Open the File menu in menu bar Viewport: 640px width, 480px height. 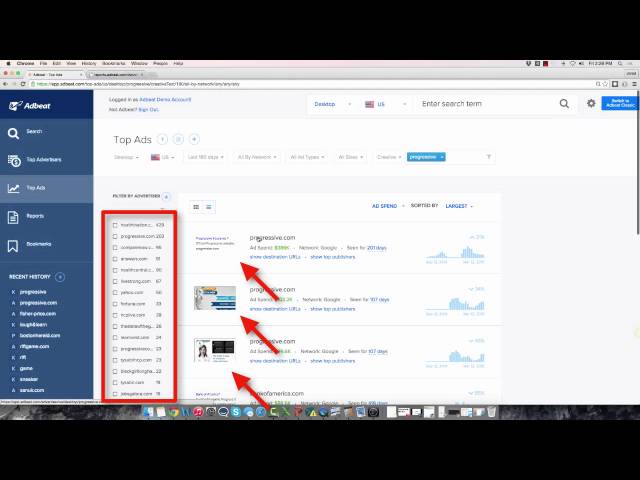(x=43, y=64)
